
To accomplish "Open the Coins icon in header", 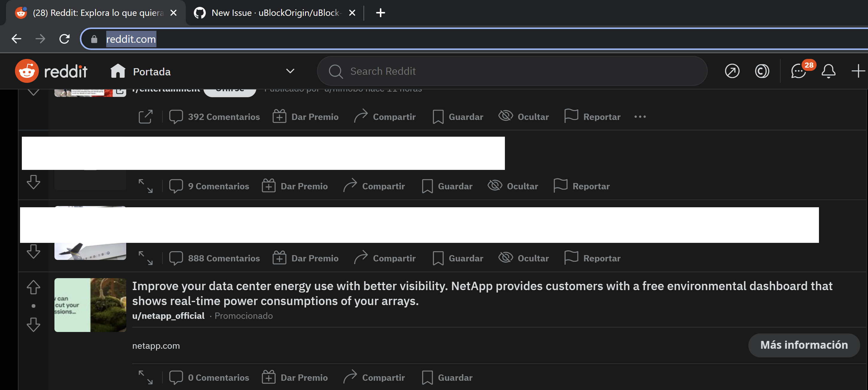I will 762,71.
